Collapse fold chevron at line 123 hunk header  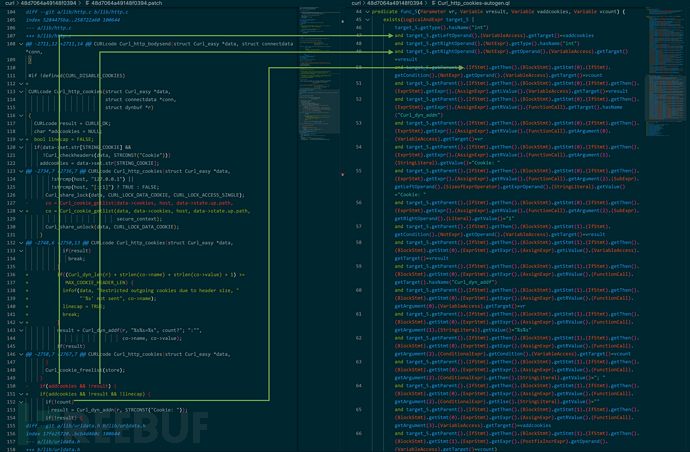pyautogui.click(x=21, y=171)
